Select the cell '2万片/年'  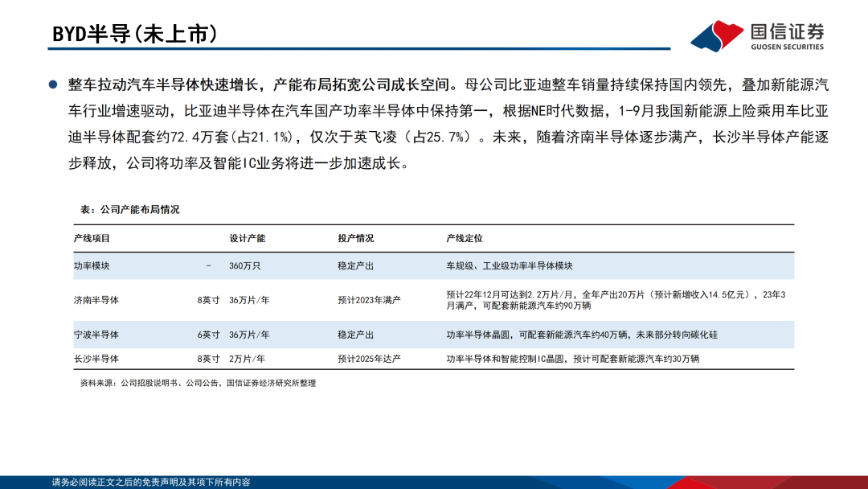tap(247, 359)
